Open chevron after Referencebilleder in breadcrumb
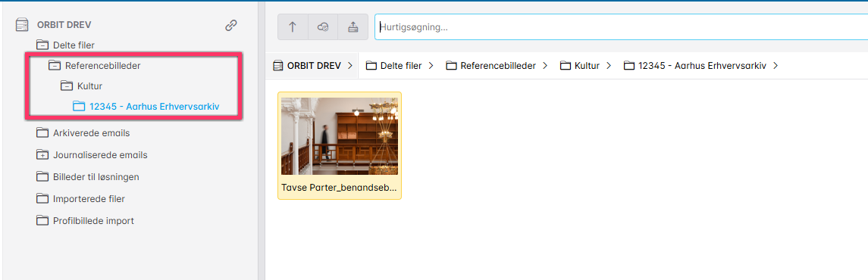The width and height of the screenshot is (868, 280). [545, 66]
